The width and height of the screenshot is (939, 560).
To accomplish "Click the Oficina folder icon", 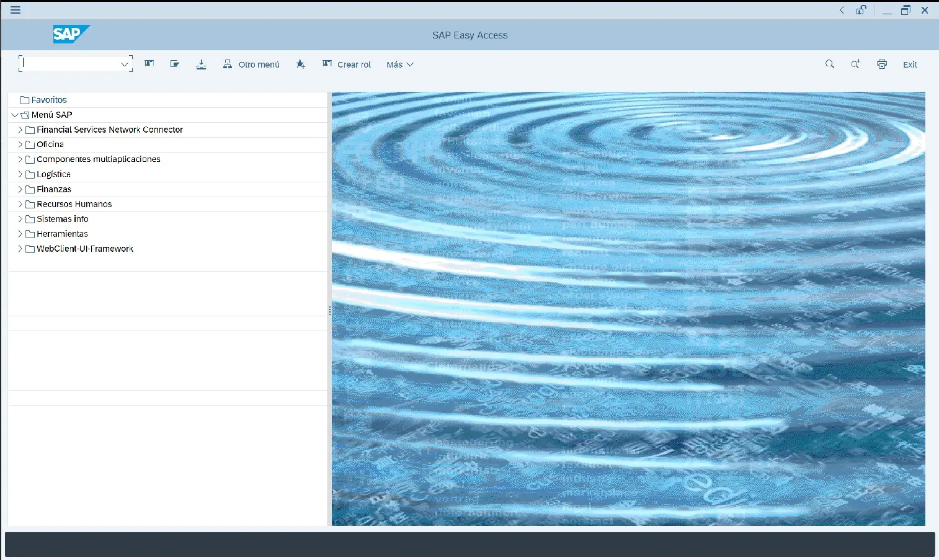I will pos(30,144).
